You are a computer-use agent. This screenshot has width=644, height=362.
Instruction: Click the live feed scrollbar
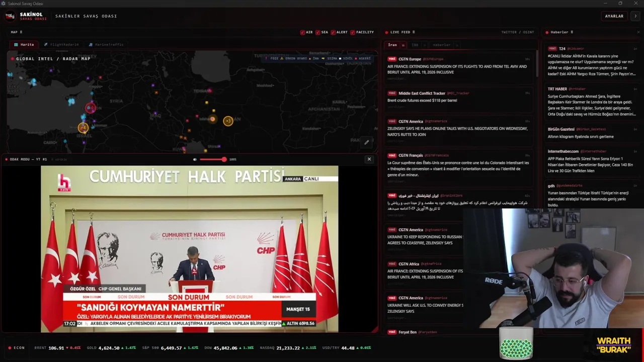[538, 63]
